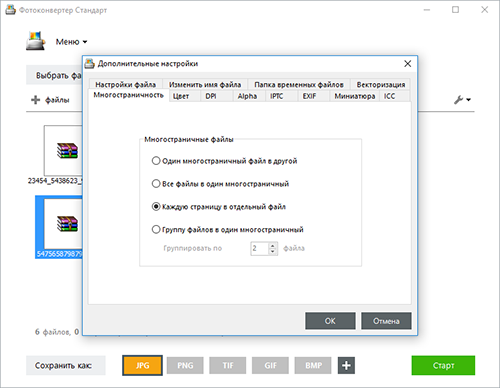Image resolution: width=500 pixels, height=388 pixels.
Task: Open the wrench settings icon
Action: click(x=459, y=99)
